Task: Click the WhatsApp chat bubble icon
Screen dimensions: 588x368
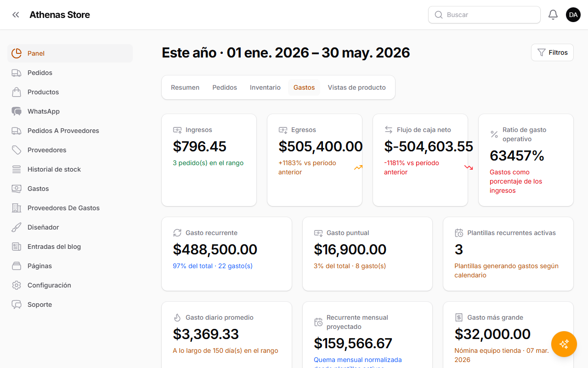Action: [x=17, y=111]
